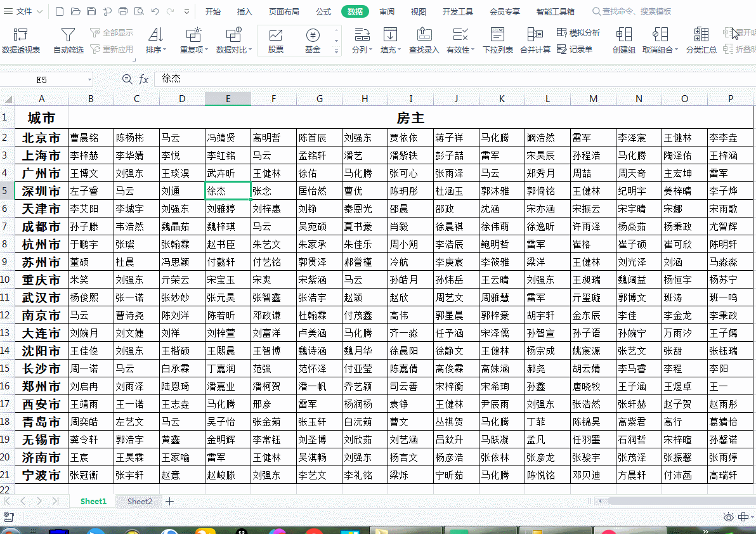Expand the 填充 dropdown arrow

coord(399,49)
